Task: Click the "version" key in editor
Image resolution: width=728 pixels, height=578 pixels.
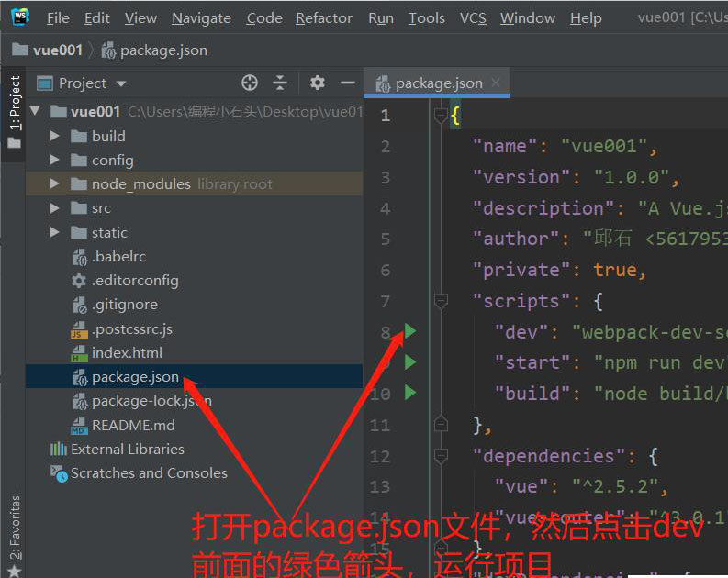Action: point(521,178)
